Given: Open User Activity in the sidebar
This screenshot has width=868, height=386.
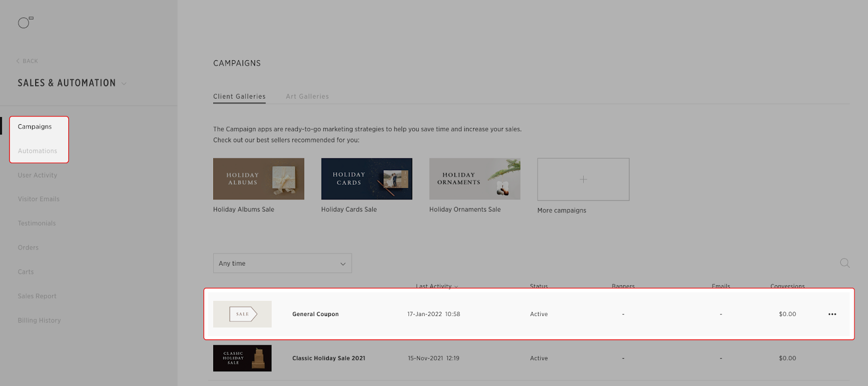Looking at the screenshot, I should pyautogui.click(x=37, y=175).
